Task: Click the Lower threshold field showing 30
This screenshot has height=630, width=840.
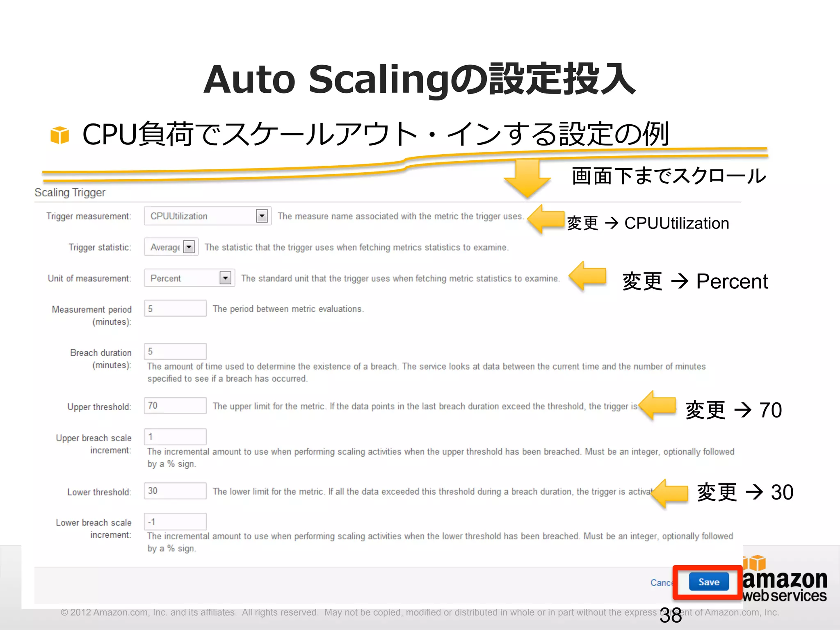Action: point(175,491)
